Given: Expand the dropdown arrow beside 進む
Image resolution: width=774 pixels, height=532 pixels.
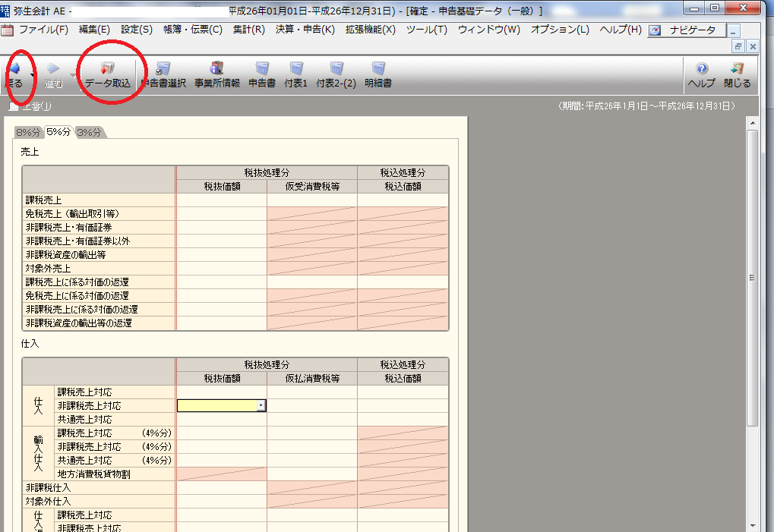Looking at the screenshot, I should [73, 74].
